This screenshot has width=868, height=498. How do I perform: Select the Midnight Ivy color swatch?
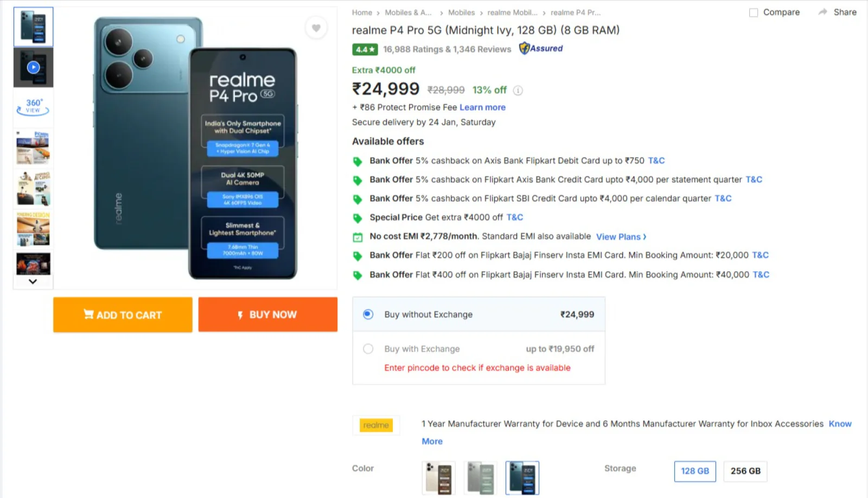tap(522, 478)
